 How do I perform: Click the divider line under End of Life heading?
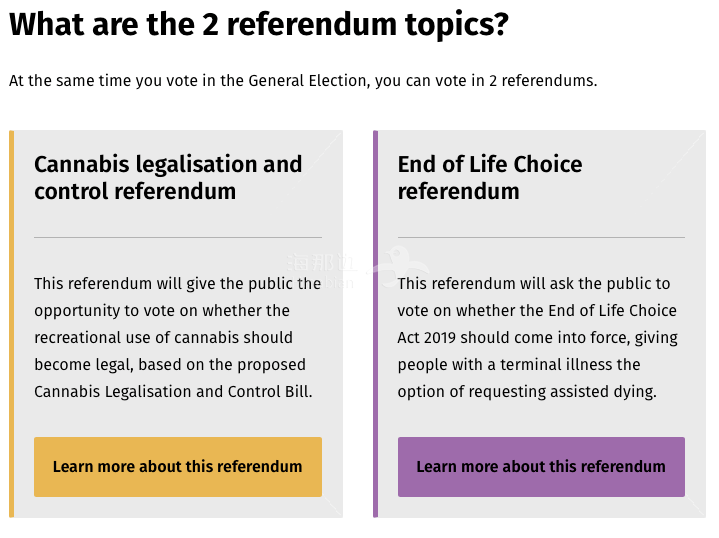coord(541,237)
